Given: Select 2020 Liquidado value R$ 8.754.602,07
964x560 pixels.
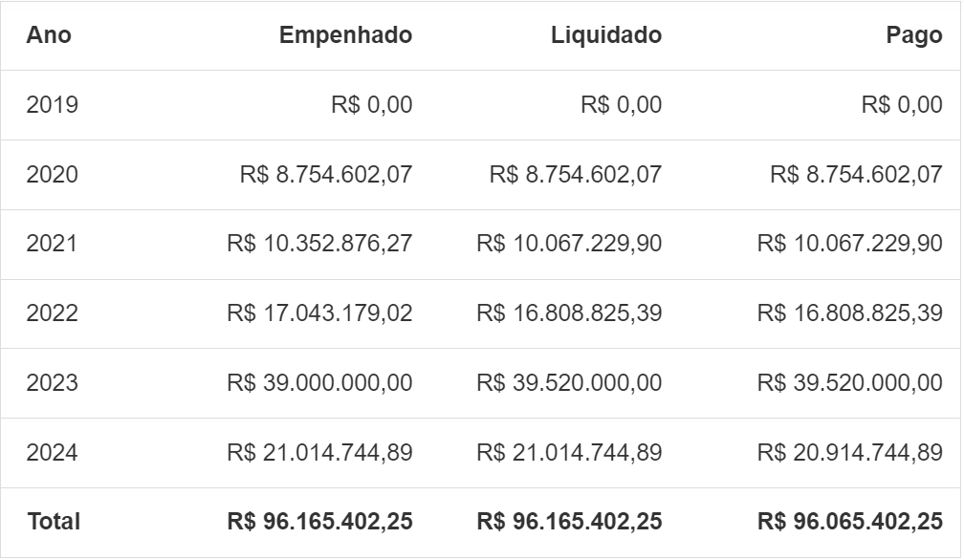Looking at the screenshot, I should [x=576, y=174].
